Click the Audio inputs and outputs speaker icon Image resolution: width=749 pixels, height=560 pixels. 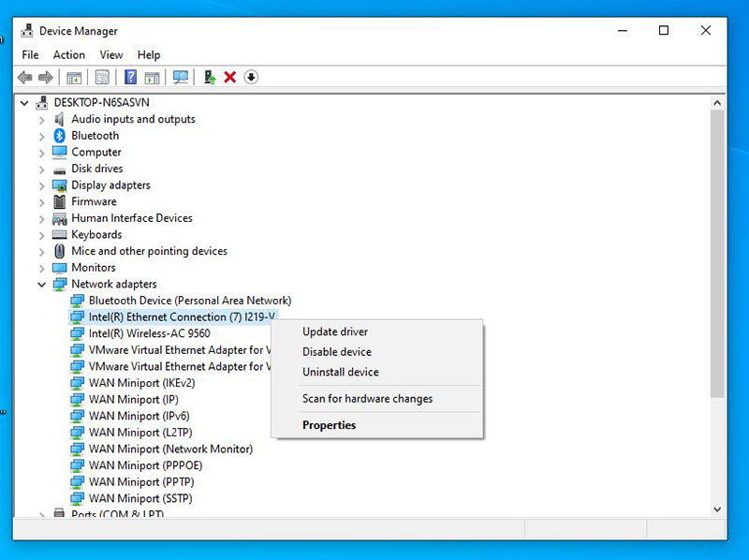click(x=59, y=119)
